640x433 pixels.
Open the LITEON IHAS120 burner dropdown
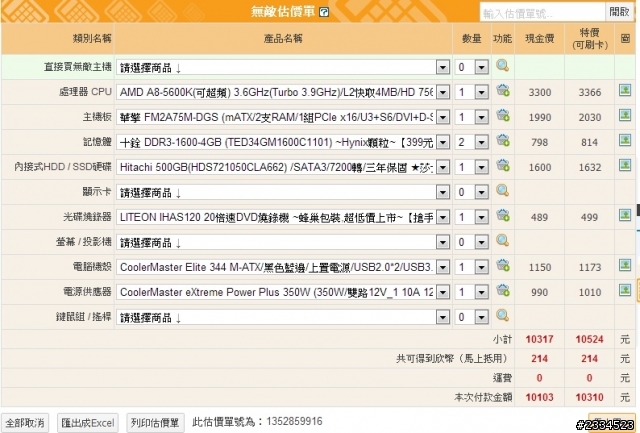(283, 218)
